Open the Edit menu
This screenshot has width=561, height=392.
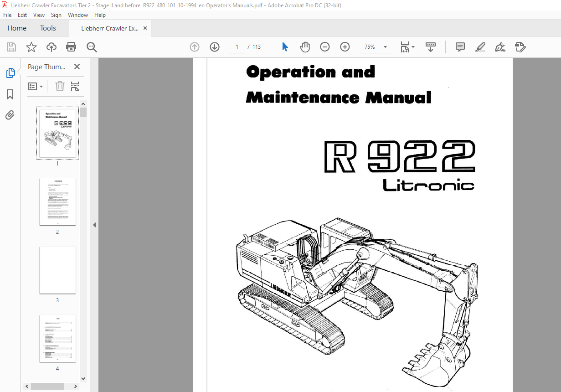point(22,15)
